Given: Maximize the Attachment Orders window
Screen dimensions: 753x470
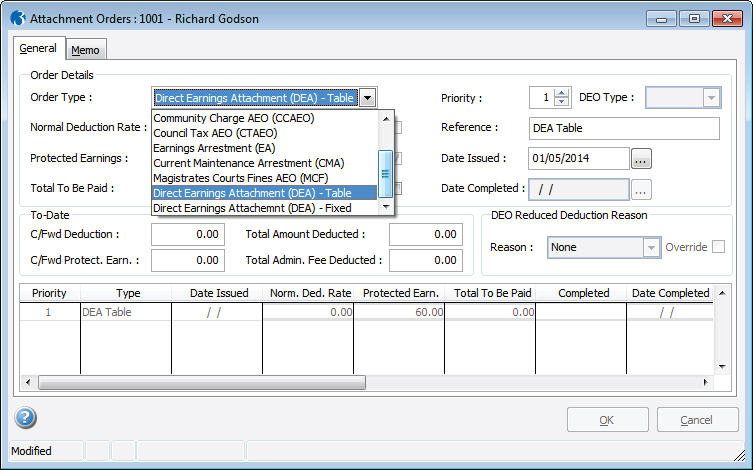Looking at the screenshot, I should [x=694, y=19].
